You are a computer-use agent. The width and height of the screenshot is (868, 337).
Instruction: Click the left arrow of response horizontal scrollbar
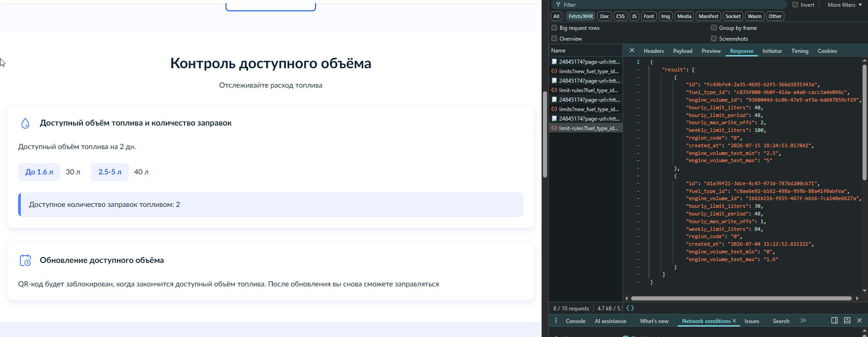click(x=626, y=299)
